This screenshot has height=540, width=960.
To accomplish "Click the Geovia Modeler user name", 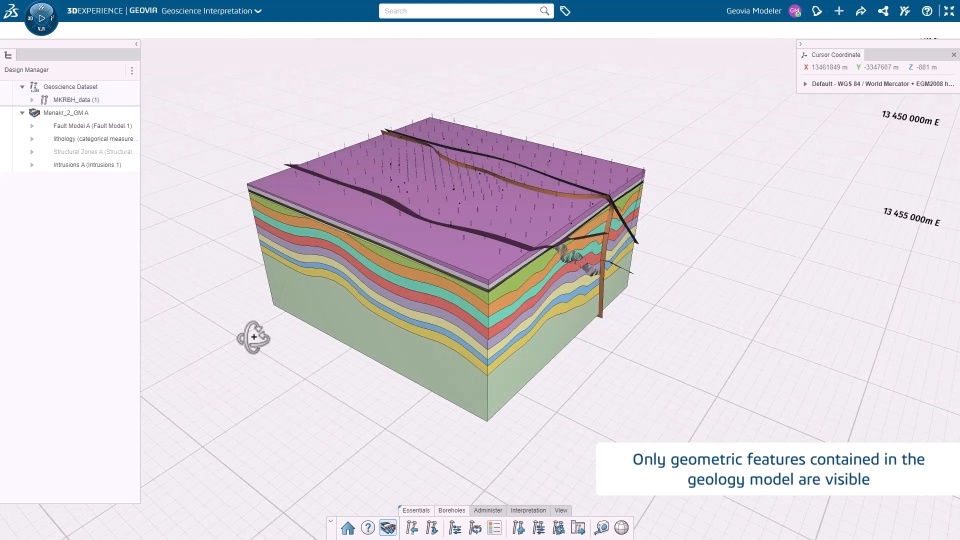I will tap(754, 11).
